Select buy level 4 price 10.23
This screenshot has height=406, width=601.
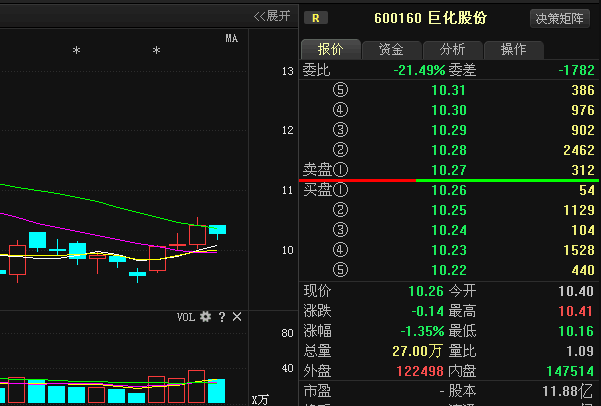coord(449,250)
